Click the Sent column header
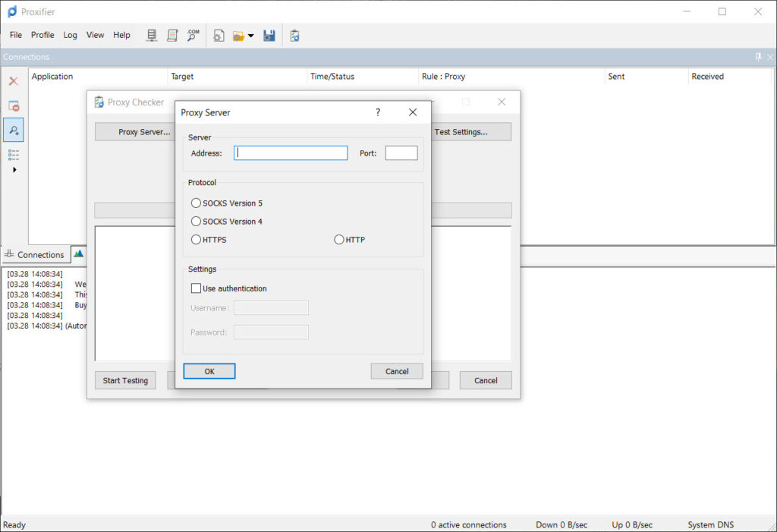 click(x=646, y=77)
